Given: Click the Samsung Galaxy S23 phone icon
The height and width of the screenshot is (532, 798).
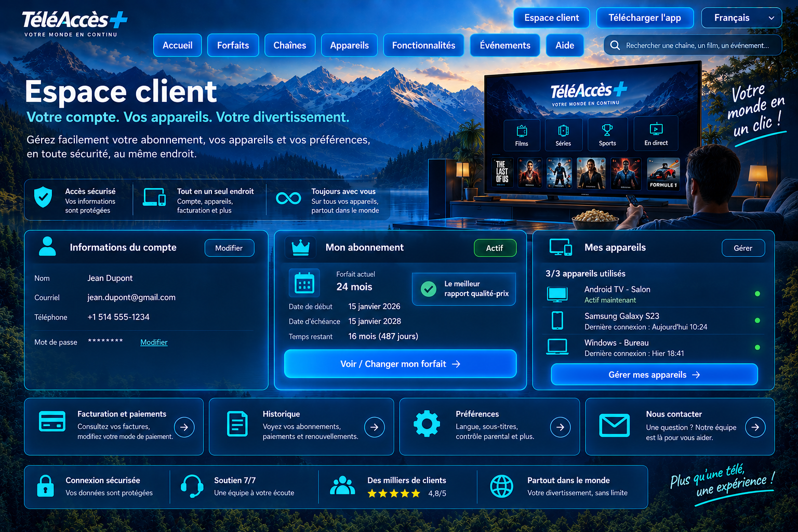Looking at the screenshot, I should pyautogui.click(x=557, y=320).
